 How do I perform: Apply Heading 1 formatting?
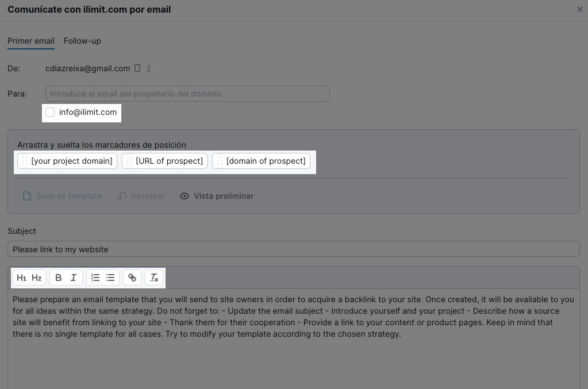tap(21, 278)
